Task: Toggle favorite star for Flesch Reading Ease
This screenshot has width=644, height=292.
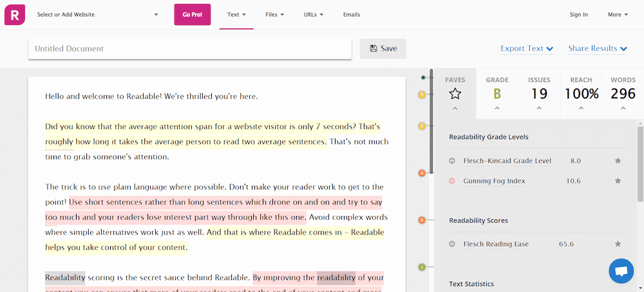Action: point(618,244)
